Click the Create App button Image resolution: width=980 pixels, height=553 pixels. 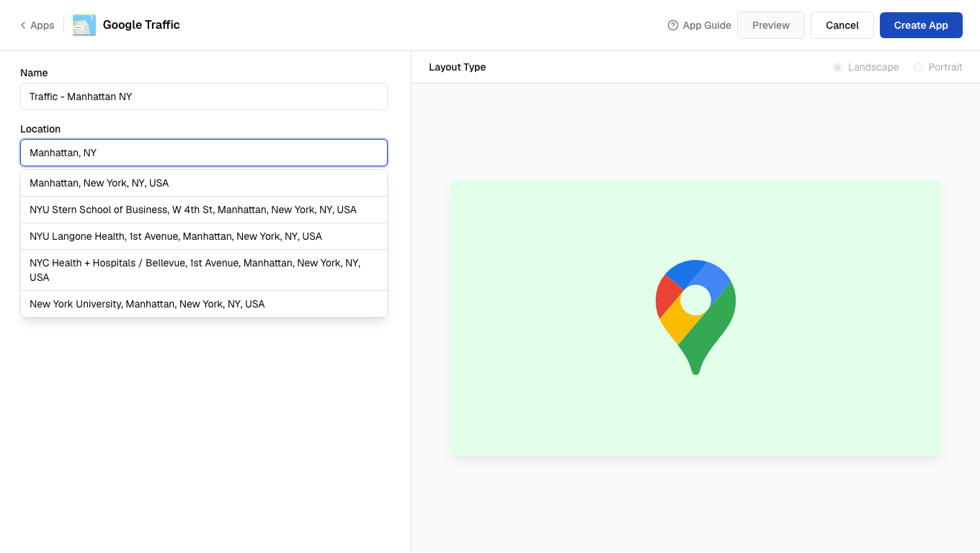pyautogui.click(x=921, y=25)
